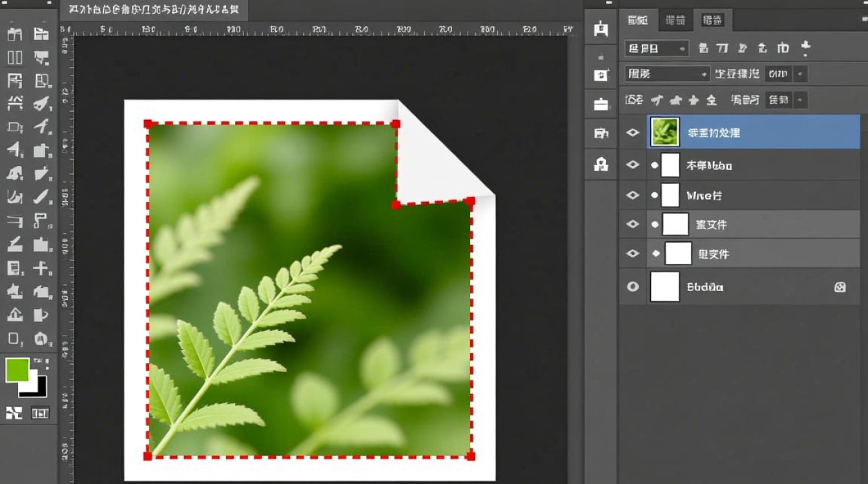Image resolution: width=868 pixels, height=484 pixels.
Task: Click the briefcase icon in the collapsed panel strip
Action: click(x=601, y=104)
